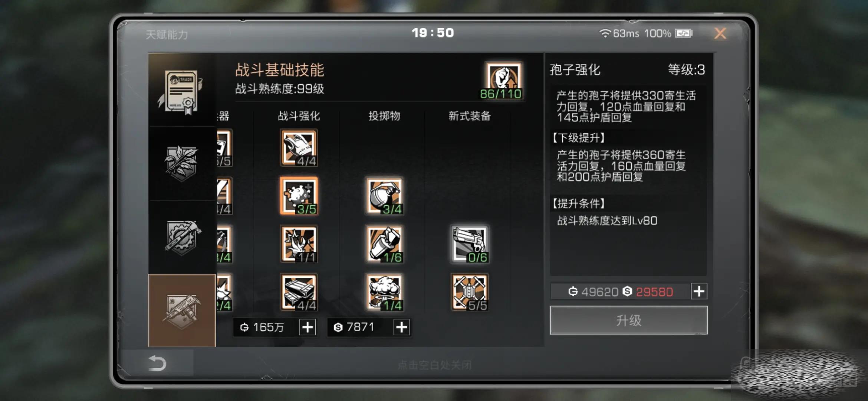Select the ammo crate skill 4/4
The width and height of the screenshot is (868, 401).
[299, 292]
